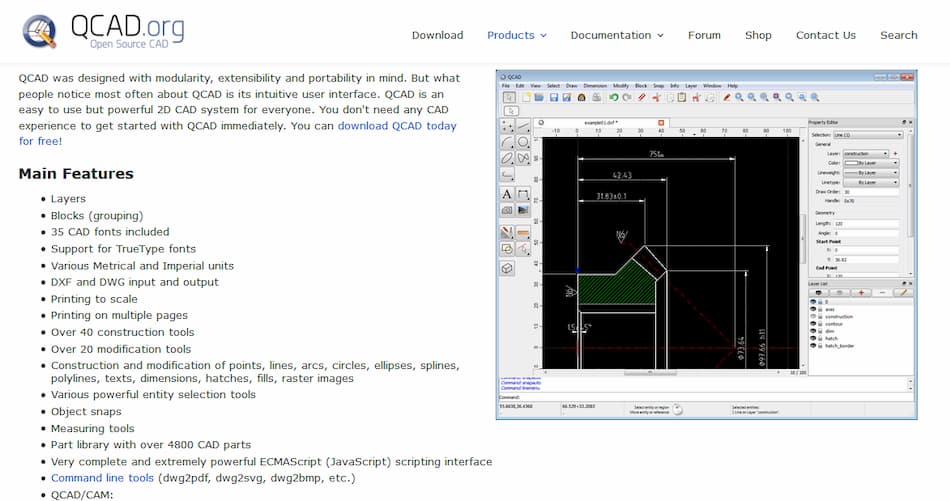Click the 'Main Features' heading
This screenshot has height=501, width=950.
(76, 174)
